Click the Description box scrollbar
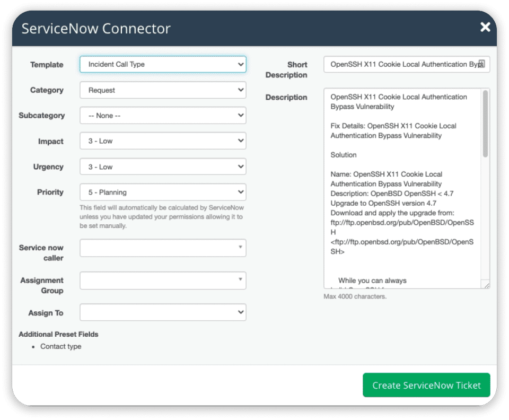The image size is (509, 420). pos(485,125)
